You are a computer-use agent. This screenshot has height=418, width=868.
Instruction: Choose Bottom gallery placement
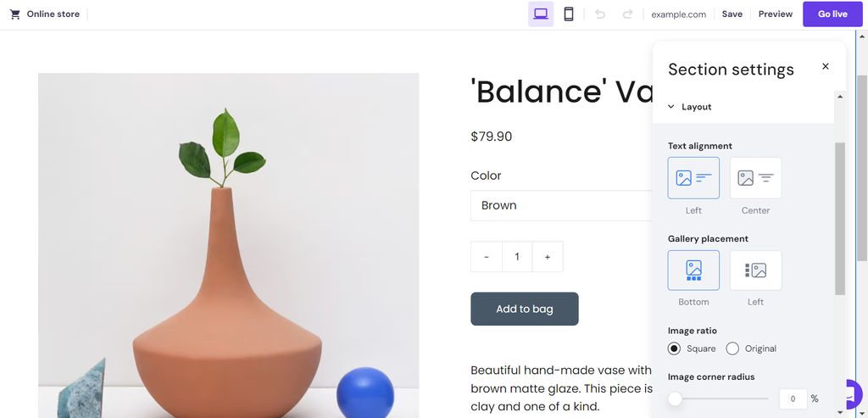tap(693, 270)
